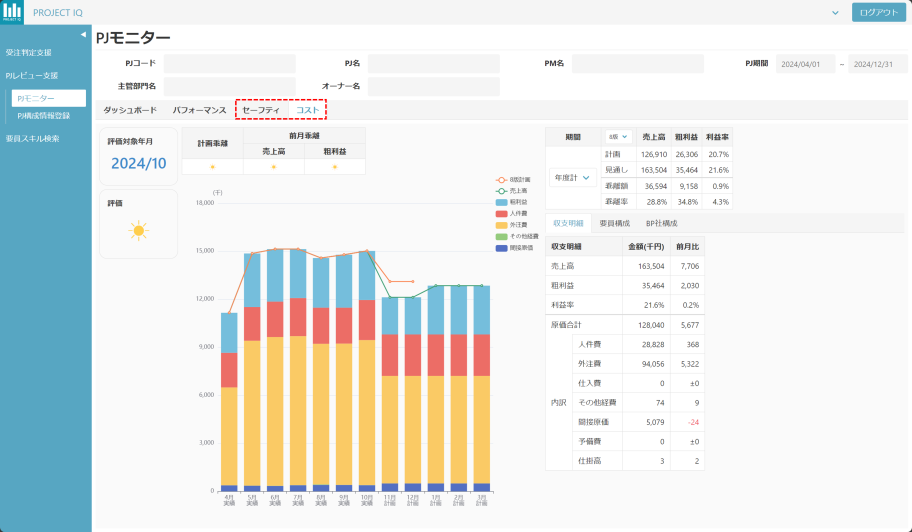
Task: Switch to the コスト tab
Action: 308,110
